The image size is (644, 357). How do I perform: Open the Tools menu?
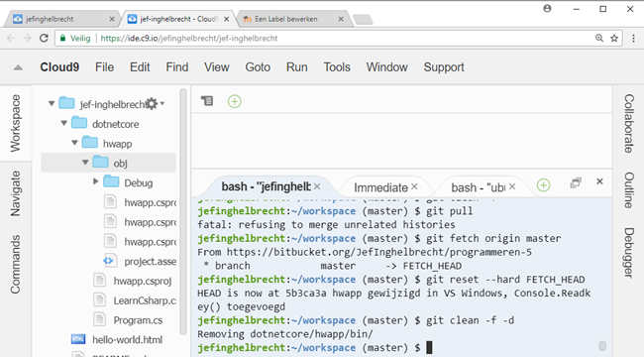click(x=337, y=67)
